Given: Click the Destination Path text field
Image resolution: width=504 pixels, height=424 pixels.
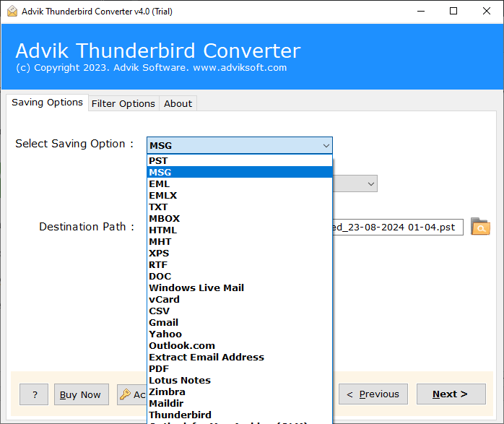Looking at the screenshot, I should (x=398, y=228).
